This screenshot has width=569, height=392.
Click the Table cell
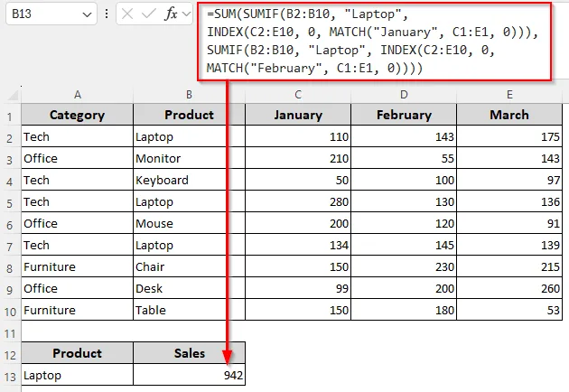point(189,310)
